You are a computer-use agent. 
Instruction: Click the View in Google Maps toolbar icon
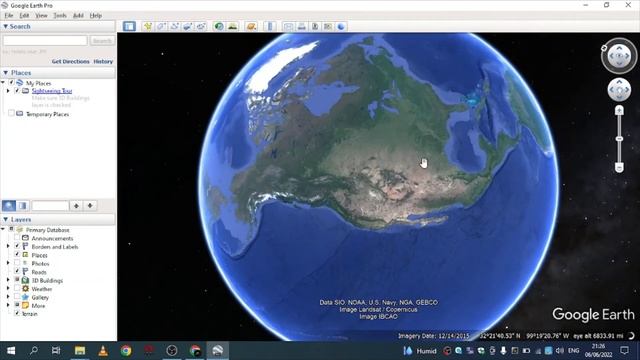coord(328,27)
